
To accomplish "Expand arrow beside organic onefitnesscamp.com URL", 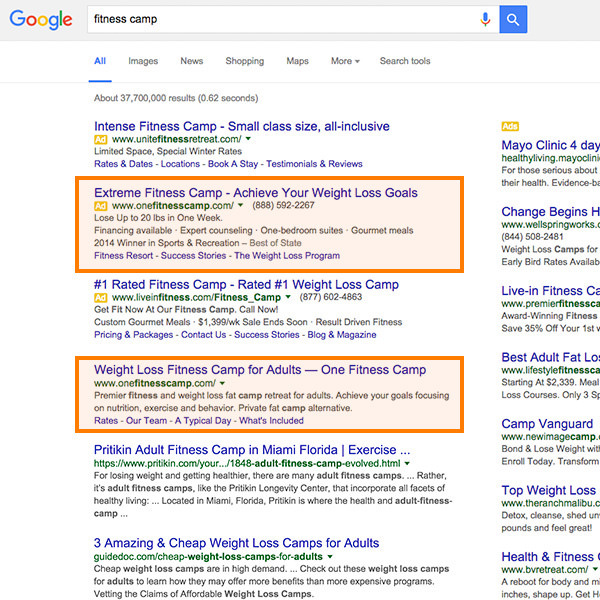I will (222, 383).
